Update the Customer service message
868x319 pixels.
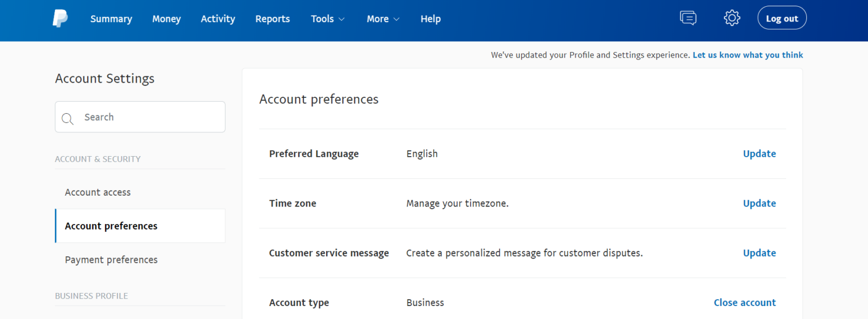pos(759,253)
